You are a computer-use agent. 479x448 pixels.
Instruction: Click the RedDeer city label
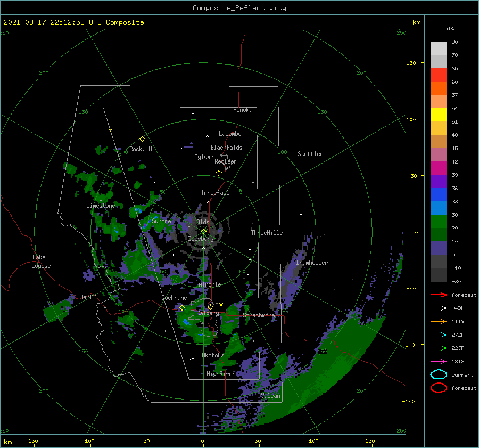point(226,161)
